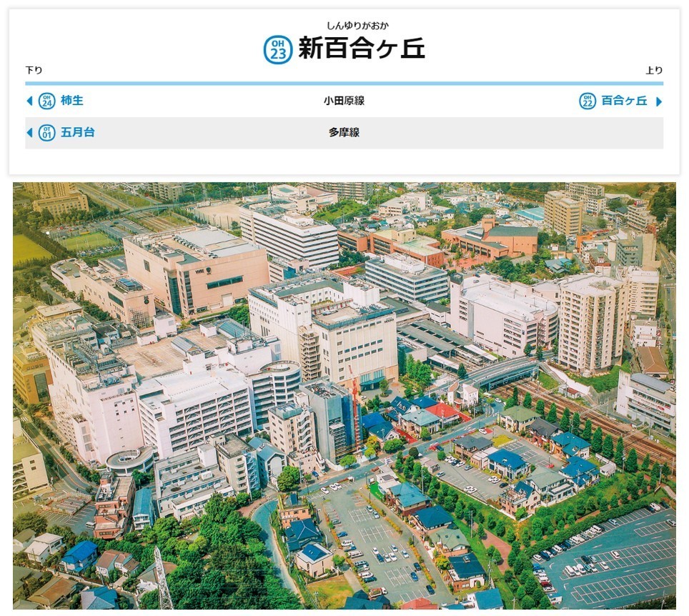Click the しんゆりがおか reading text

point(357,26)
